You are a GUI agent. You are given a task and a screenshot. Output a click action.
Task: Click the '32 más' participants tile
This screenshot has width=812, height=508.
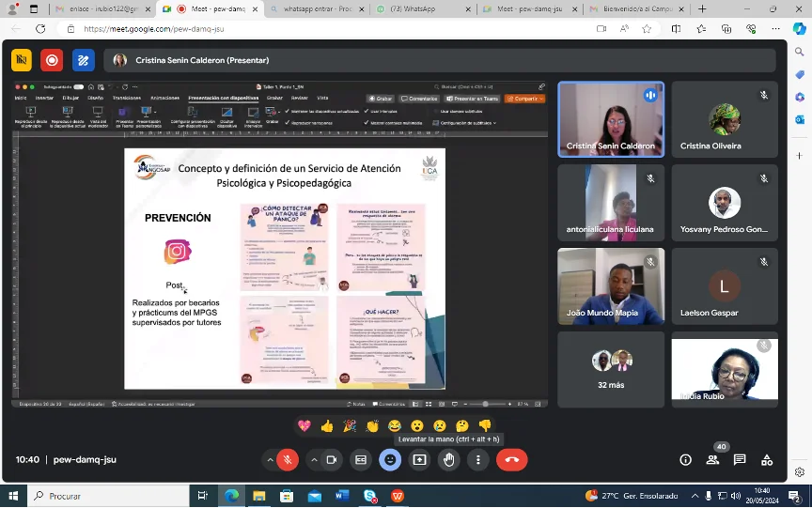coord(611,370)
